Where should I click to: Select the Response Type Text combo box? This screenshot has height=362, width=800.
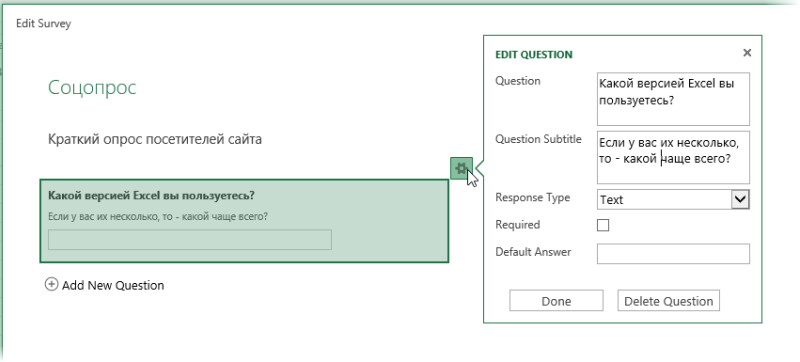coord(673,199)
